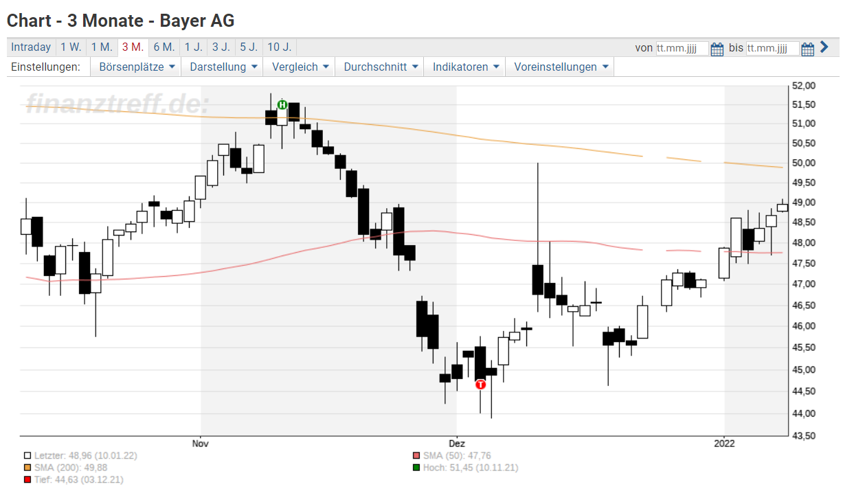Click the 'Einstellungen:' label

[x=46, y=67]
